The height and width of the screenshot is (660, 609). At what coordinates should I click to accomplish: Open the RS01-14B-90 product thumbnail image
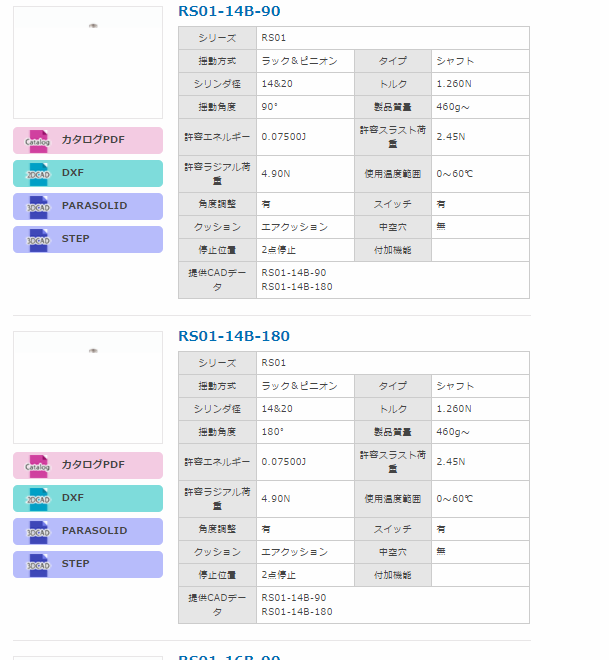point(88,62)
